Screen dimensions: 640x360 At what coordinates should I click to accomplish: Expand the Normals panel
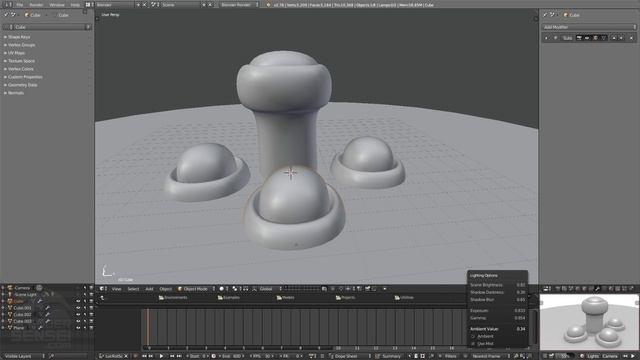click(16, 93)
